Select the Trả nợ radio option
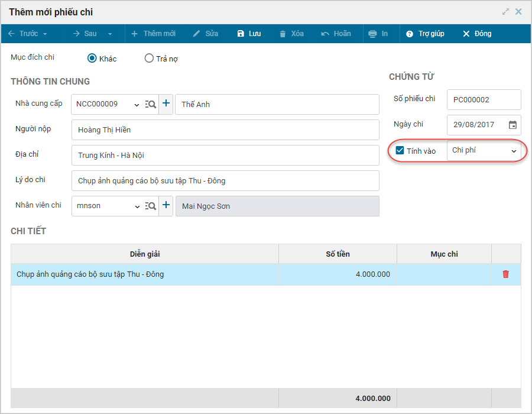 (149, 59)
